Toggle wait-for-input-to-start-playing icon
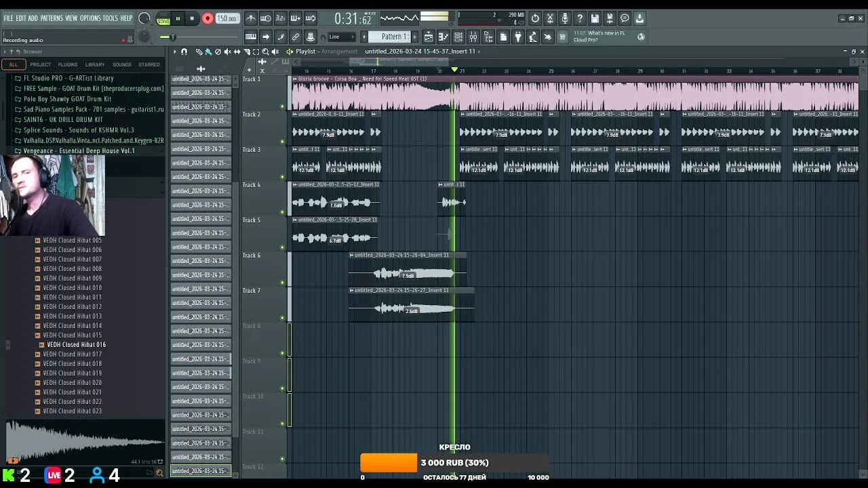Image resolution: width=868 pixels, height=488 pixels. click(266, 18)
